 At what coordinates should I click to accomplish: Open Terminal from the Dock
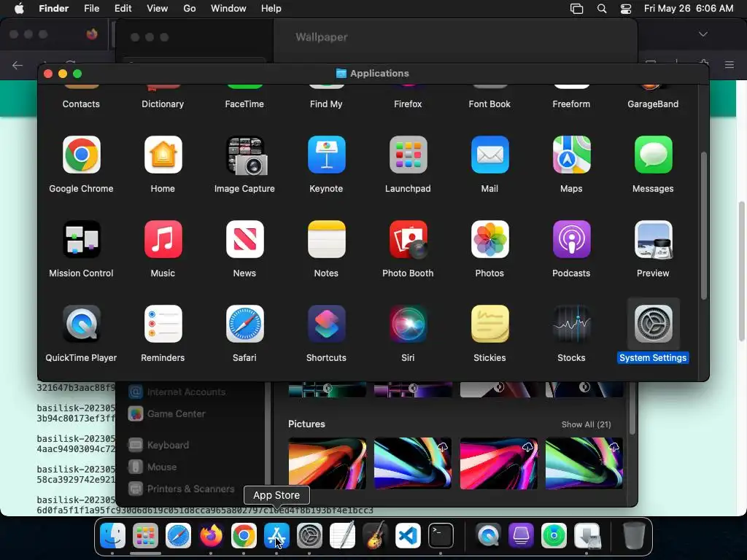coord(441,535)
